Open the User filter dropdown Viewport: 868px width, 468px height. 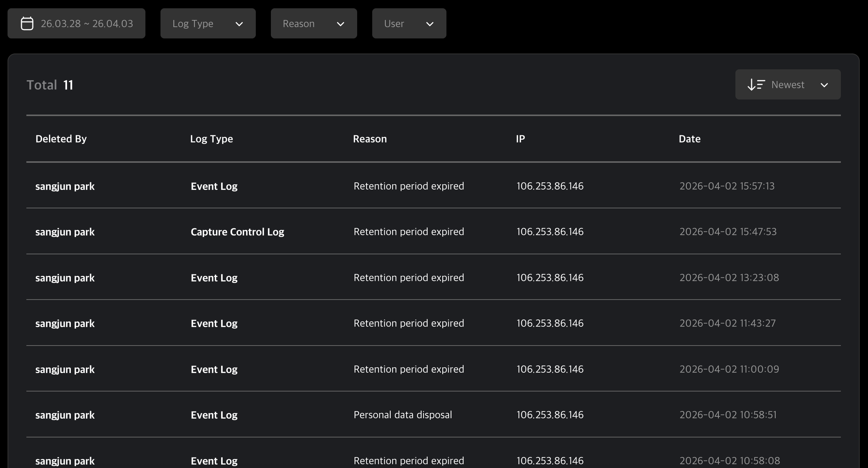pyautogui.click(x=409, y=23)
